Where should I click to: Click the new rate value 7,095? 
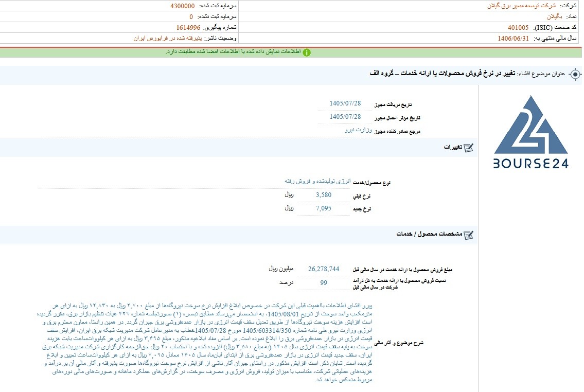pyautogui.click(x=323, y=208)
